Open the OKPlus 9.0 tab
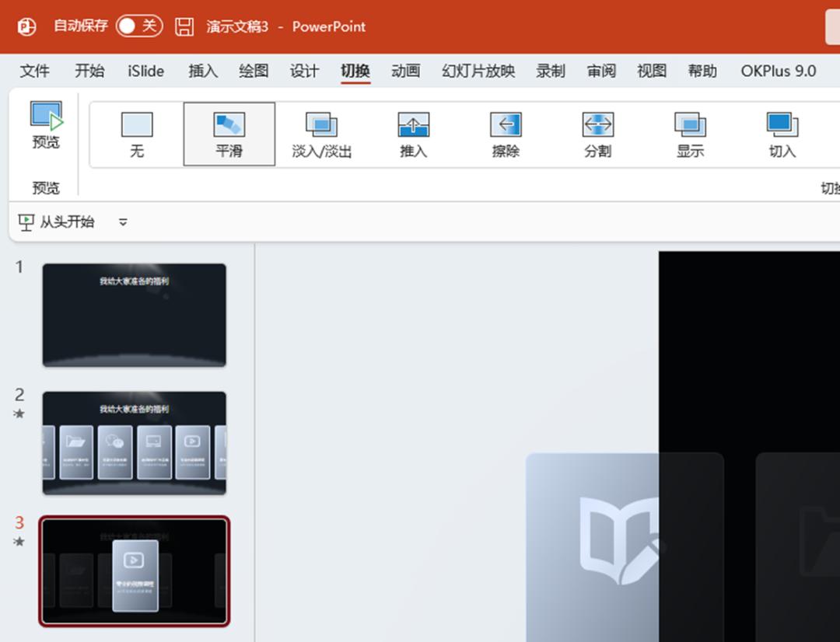The image size is (840, 642). [x=778, y=71]
